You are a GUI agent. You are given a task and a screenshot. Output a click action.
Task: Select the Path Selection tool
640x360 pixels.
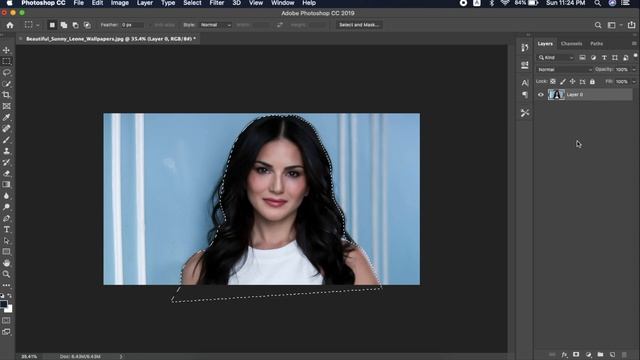tap(7, 241)
